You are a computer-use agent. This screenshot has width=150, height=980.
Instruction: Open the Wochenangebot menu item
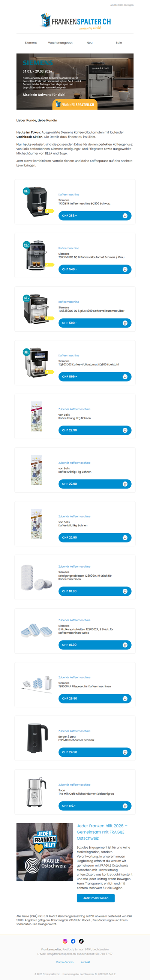(x=60, y=43)
